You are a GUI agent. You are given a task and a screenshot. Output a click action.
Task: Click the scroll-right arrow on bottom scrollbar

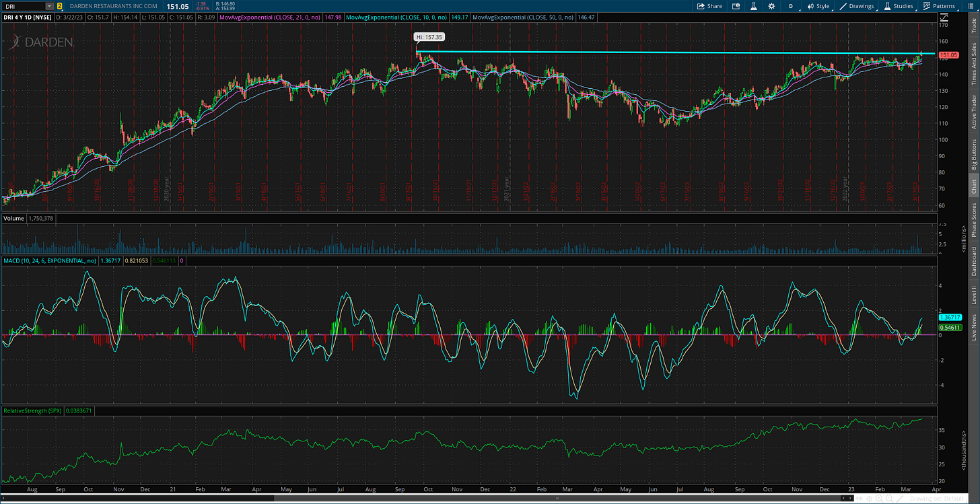(851, 499)
